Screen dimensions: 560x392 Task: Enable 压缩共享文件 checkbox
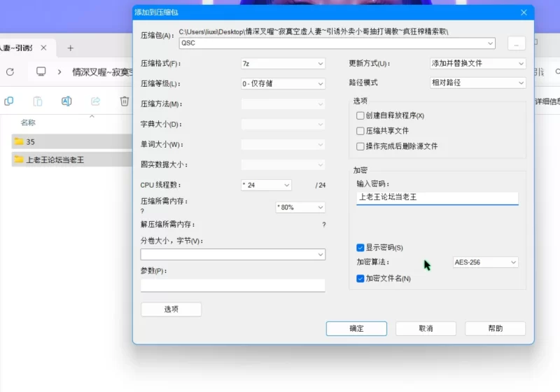[x=360, y=131]
